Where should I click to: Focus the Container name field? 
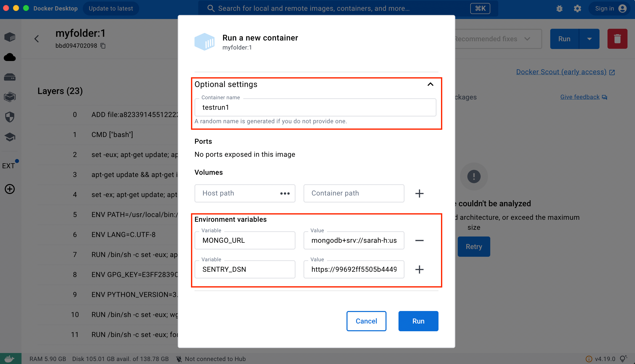(315, 107)
